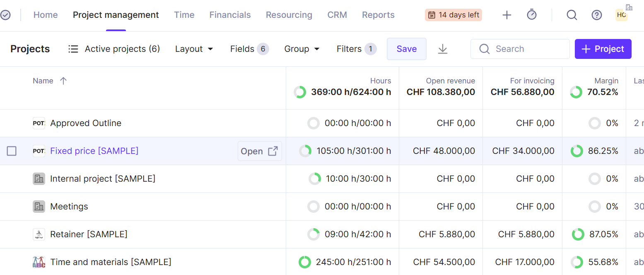This screenshot has height=275, width=644.
Task: Sort by the Name column header
Action: click(x=43, y=81)
